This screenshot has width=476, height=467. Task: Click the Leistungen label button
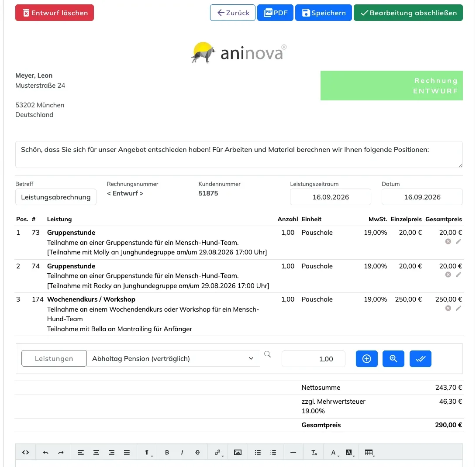coord(54,359)
